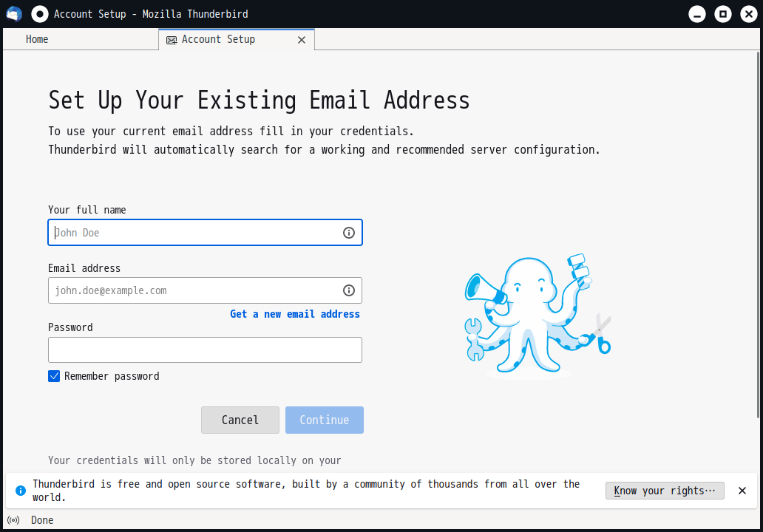Click into the Email address field
The width and height of the screenshot is (763, 532).
[205, 290]
